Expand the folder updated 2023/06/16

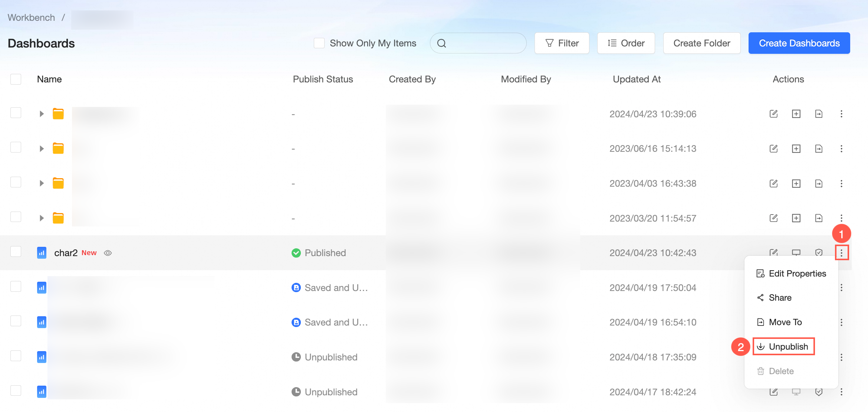tap(42, 149)
